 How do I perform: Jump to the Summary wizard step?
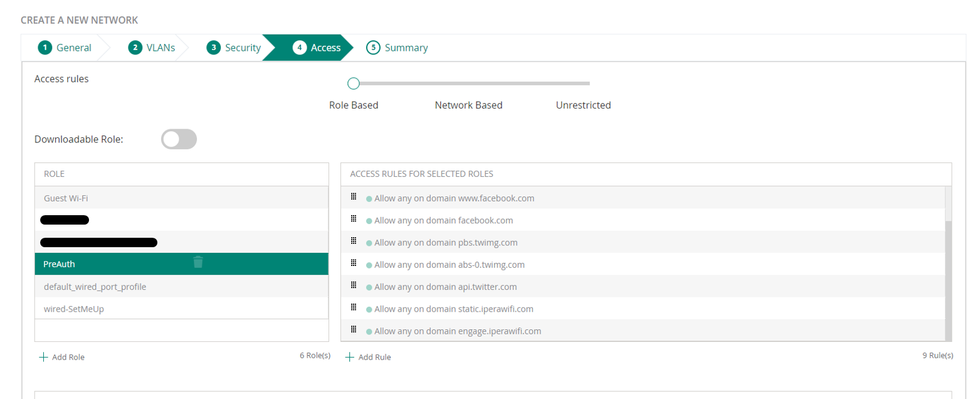pyautogui.click(x=397, y=48)
